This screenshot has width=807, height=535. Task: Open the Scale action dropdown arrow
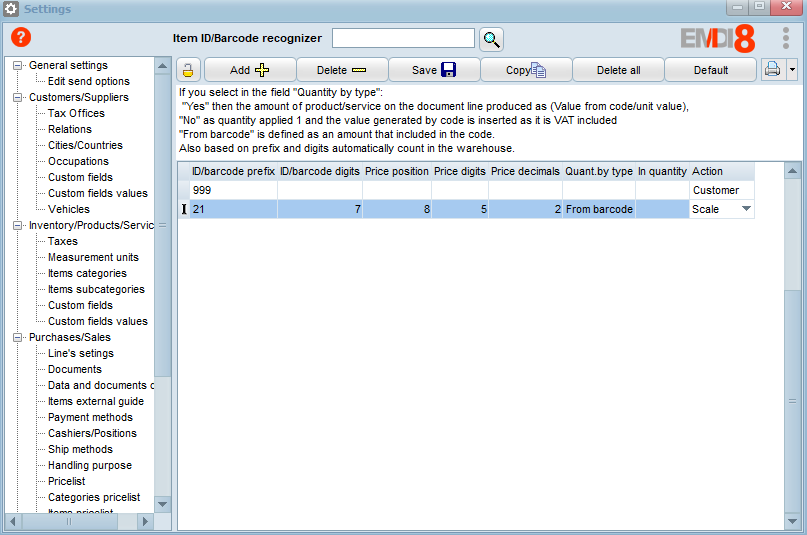(x=746, y=209)
